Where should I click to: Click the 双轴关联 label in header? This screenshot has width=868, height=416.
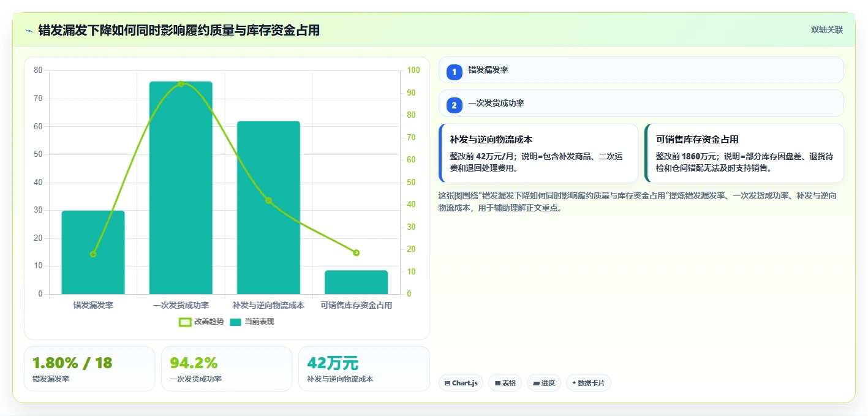826,30
